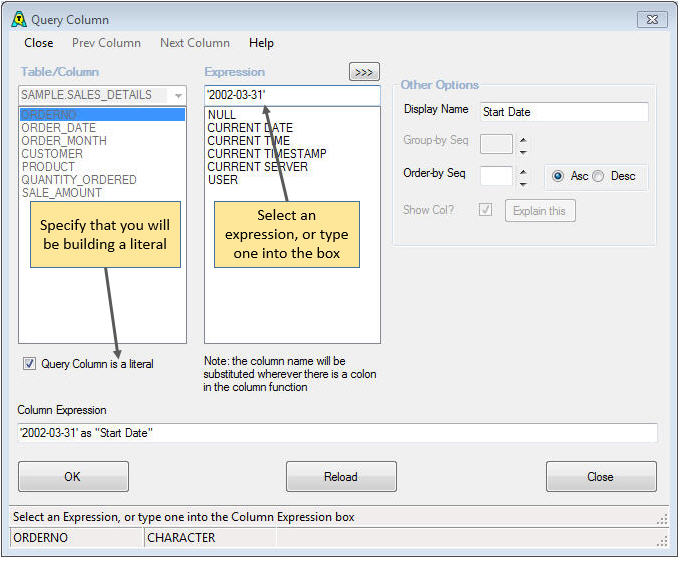Select CURRENT TIMESTAMP expression
The height and width of the screenshot is (561, 681).
click(x=292, y=154)
